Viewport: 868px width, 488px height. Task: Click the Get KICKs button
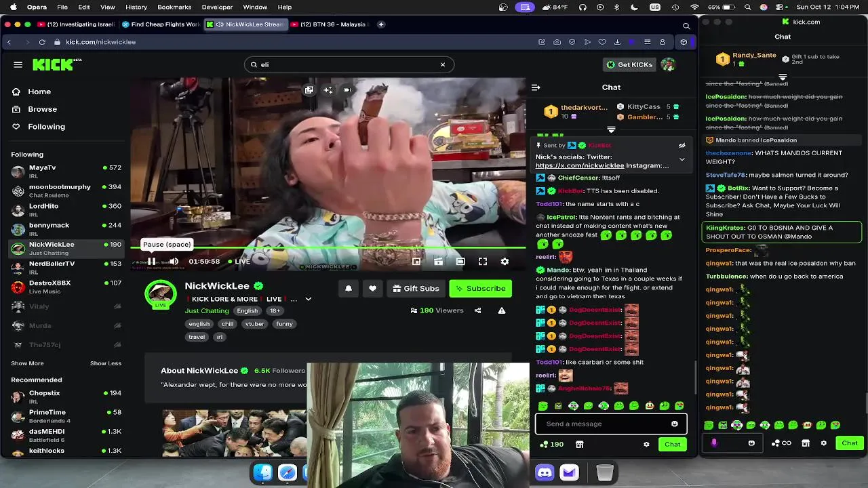tap(630, 64)
